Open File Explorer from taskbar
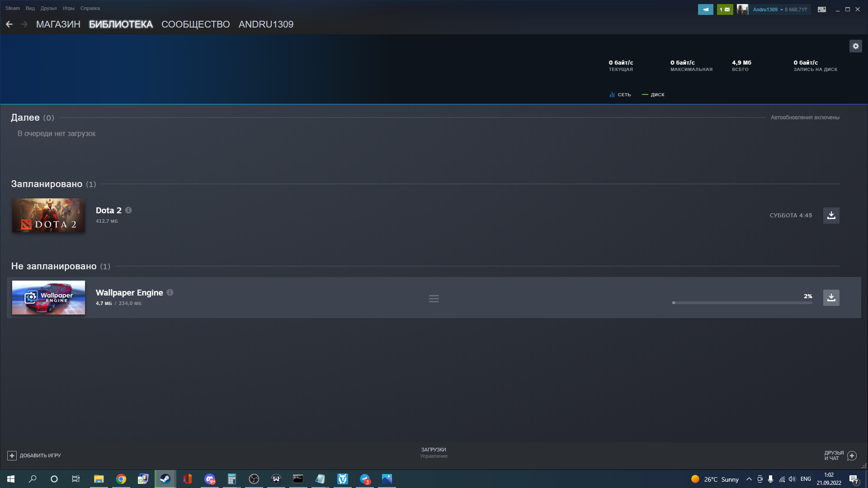This screenshot has width=868, height=488. coord(99,479)
